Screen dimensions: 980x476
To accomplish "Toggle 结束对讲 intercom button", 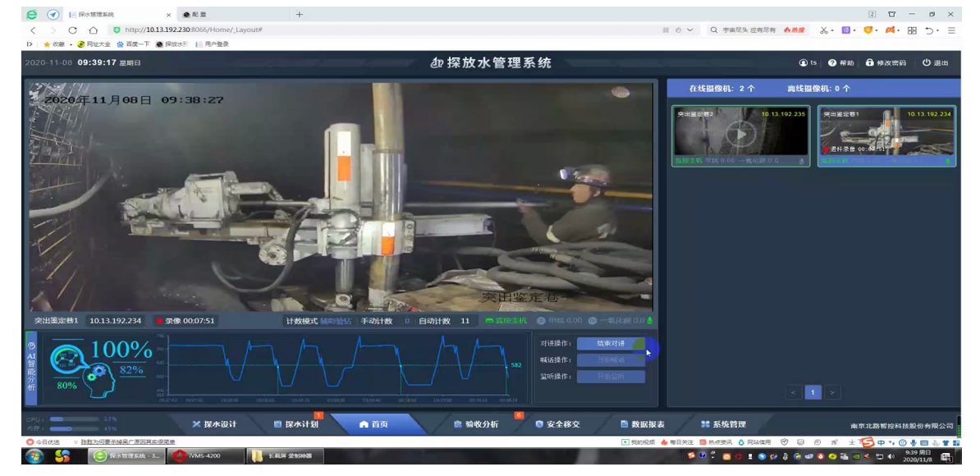I will (610, 343).
